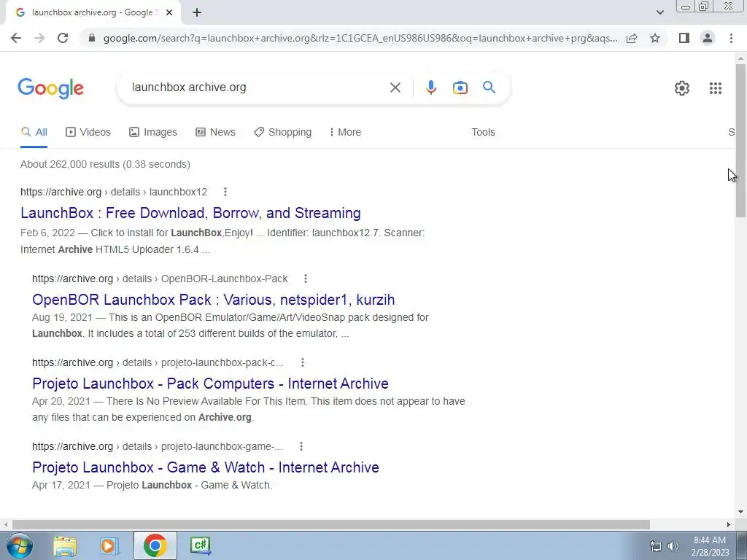This screenshot has height=560, width=747.
Task: Click scroll right arrow on horizontal scrollbar
Action: (x=729, y=524)
